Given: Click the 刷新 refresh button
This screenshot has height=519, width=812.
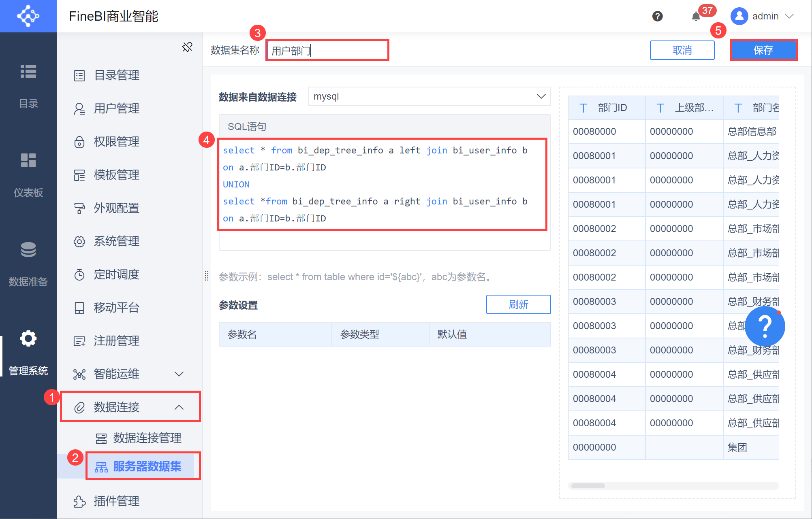Looking at the screenshot, I should tap(519, 304).
